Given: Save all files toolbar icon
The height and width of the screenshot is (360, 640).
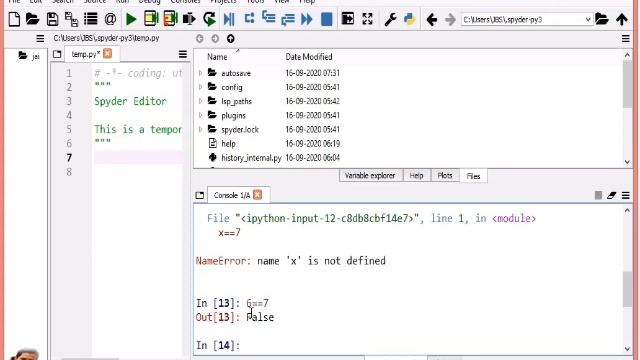Looking at the screenshot, I should (x=71, y=19).
